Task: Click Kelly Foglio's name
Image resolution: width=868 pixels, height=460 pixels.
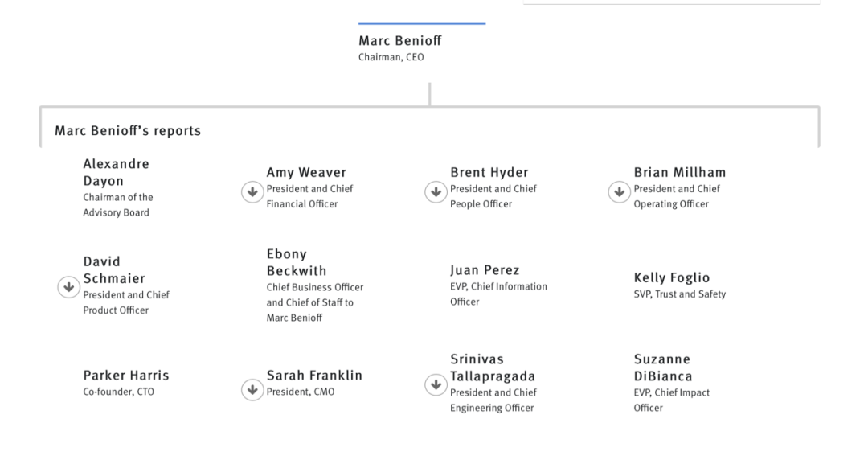Action: (x=671, y=277)
